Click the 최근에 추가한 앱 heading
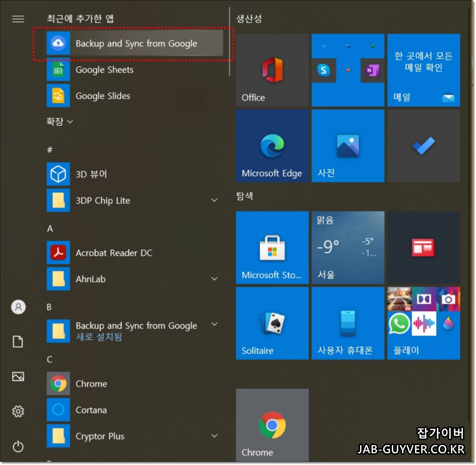Image resolution: width=476 pixels, height=465 pixels. [80, 18]
